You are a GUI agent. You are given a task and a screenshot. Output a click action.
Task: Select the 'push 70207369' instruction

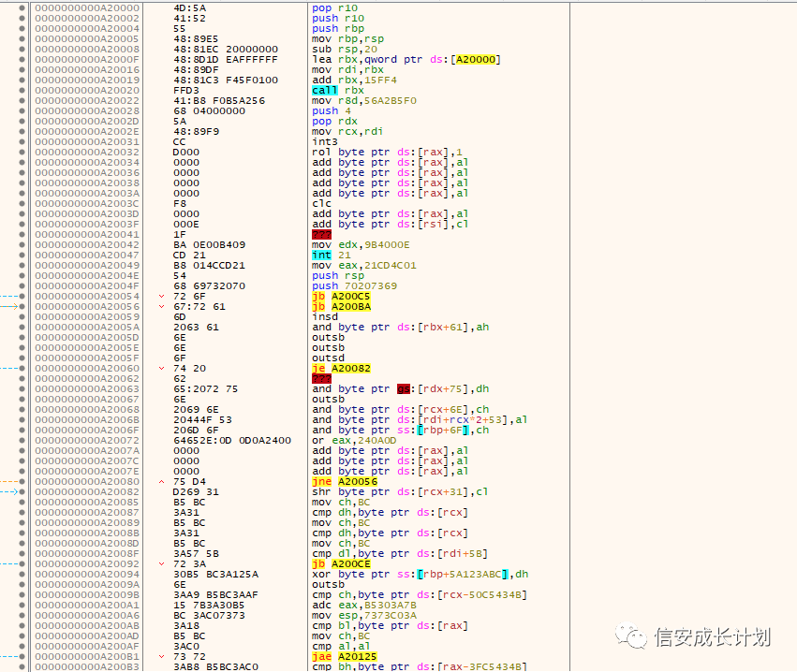pos(354,286)
